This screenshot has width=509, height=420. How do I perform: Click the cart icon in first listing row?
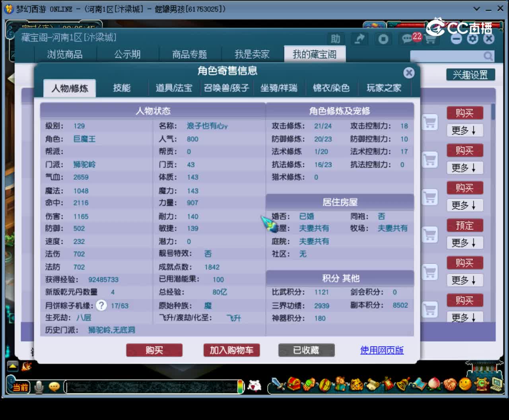click(x=429, y=122)
